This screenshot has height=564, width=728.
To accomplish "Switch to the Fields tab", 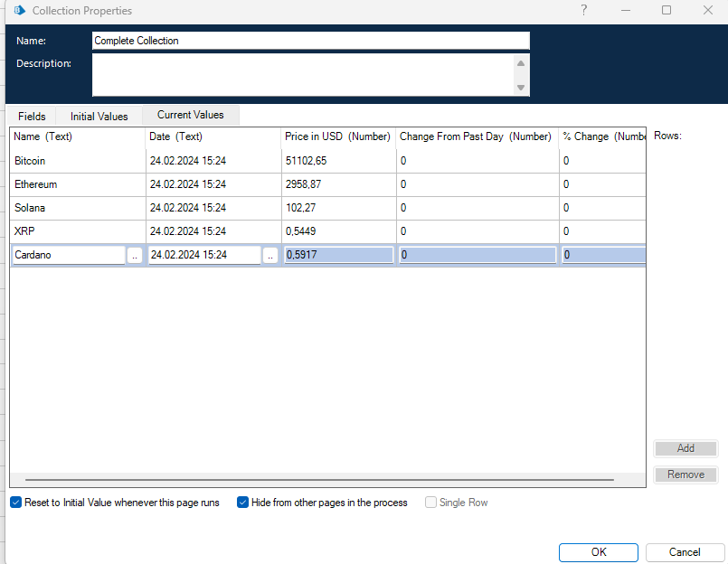I will pyautogui.click(x=32, y=117).
